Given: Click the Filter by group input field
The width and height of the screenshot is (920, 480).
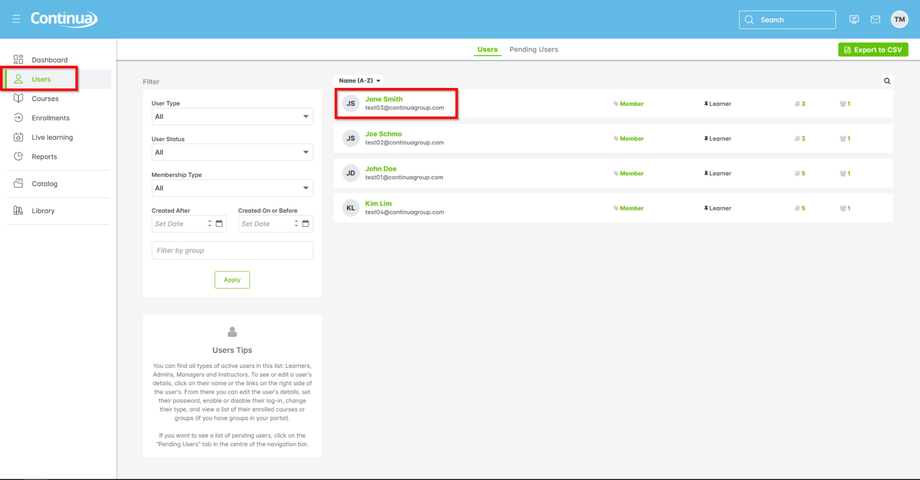Looking at the screenshot, I should [232, 251].
